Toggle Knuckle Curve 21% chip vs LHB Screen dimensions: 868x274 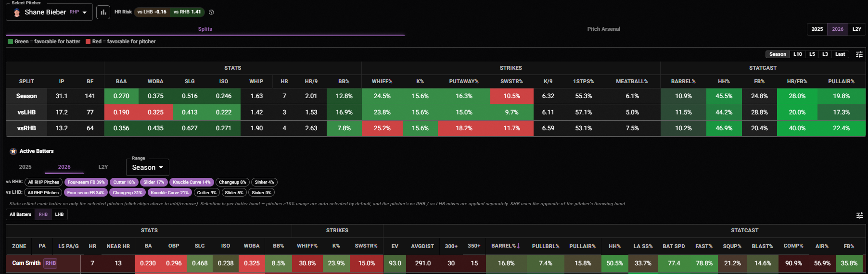click(169, 193)
